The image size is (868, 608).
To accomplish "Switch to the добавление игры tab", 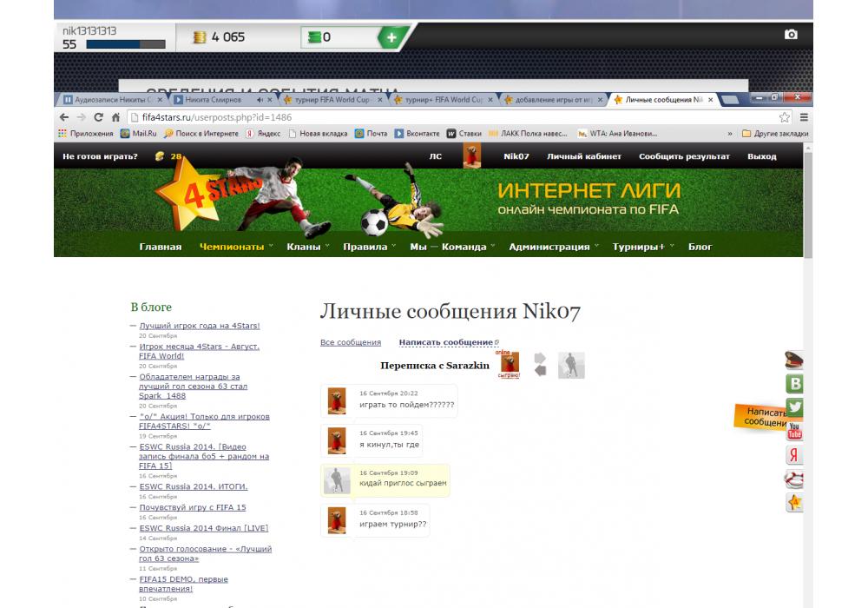I will 553,100.
